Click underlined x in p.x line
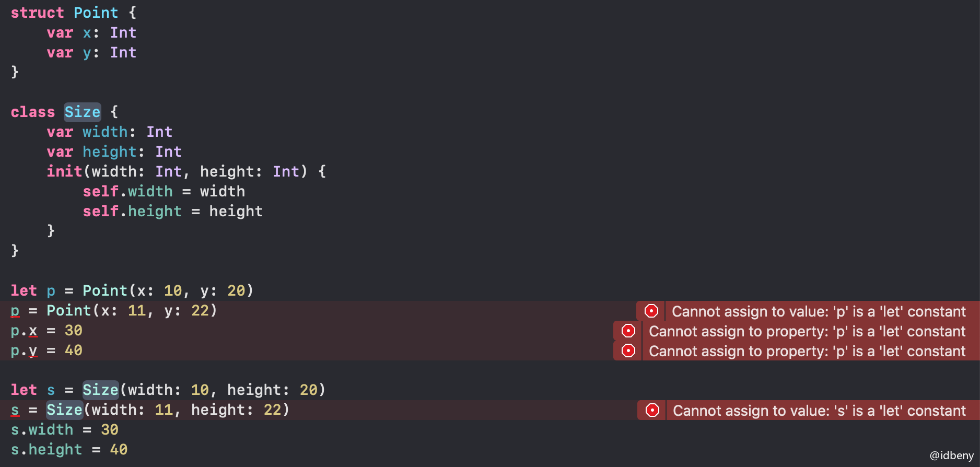The image size is (980, 467). tap(33, 331)
